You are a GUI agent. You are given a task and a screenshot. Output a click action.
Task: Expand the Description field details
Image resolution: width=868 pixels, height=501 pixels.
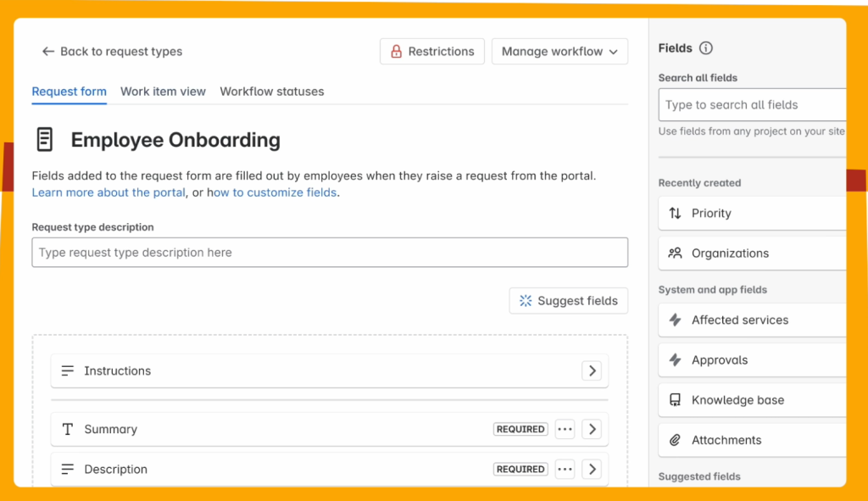(592, 469)
